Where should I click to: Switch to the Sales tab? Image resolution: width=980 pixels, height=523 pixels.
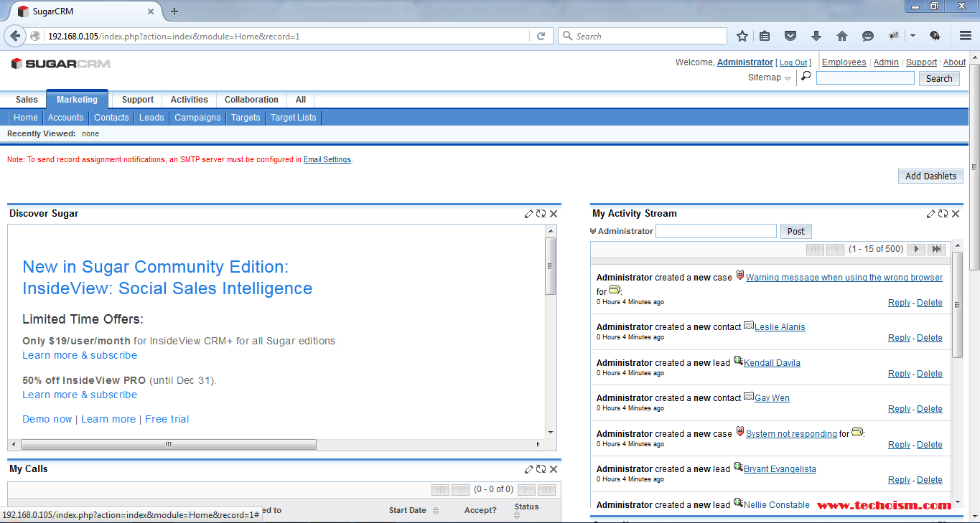[27, 100]
